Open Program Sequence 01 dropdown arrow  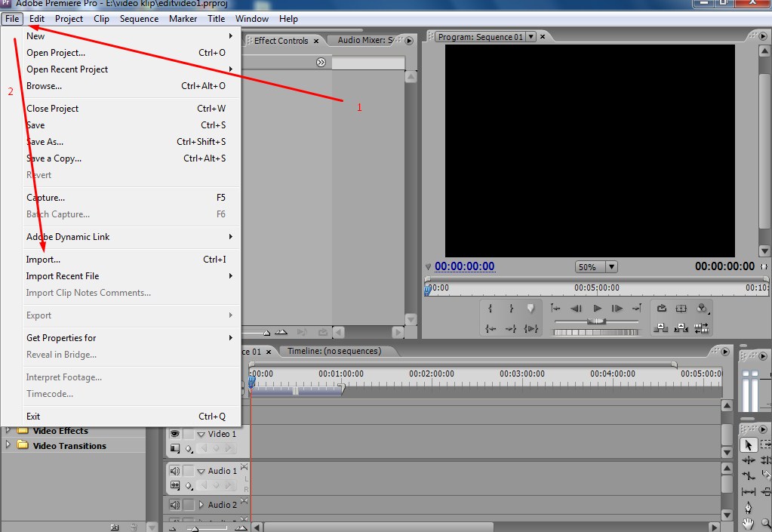531,37
